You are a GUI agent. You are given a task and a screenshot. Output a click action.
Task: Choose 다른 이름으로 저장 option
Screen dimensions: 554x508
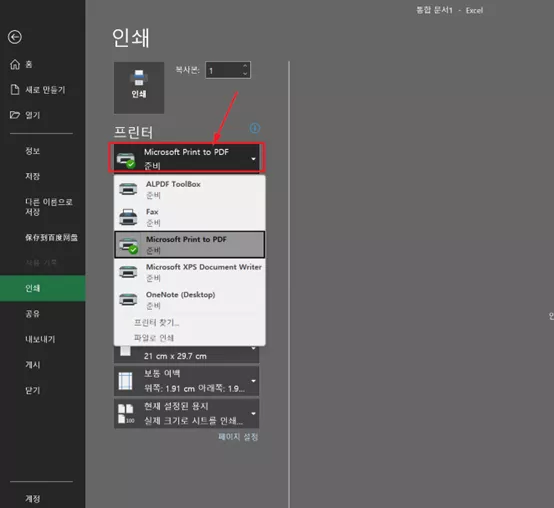(48, 207)
